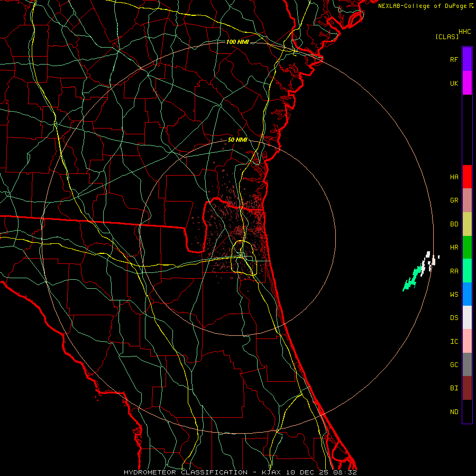Click the HYDROMETEOR CLASSIFICATION caption text
The image size is (476, 476).
pos(186,472)
